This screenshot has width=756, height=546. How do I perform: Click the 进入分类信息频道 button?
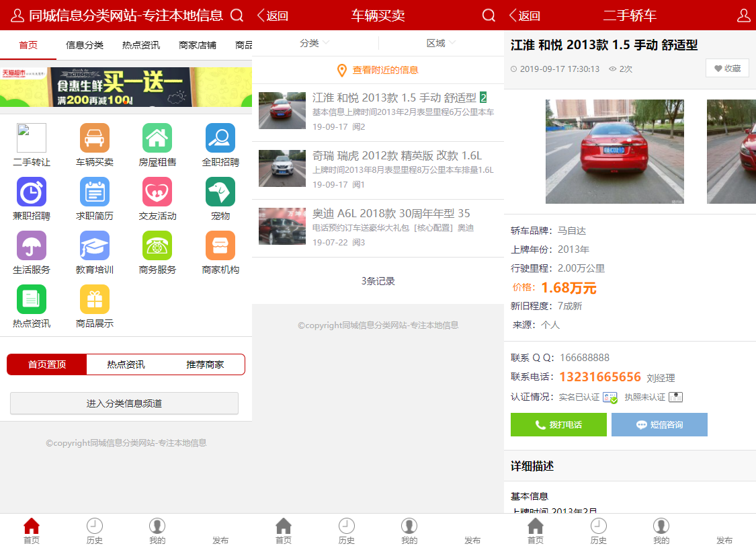[124, 403]
